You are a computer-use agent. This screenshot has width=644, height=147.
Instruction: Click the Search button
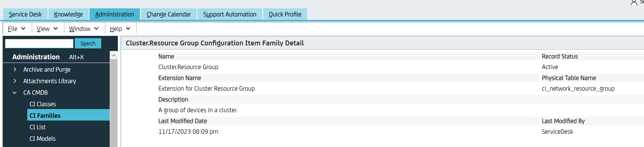[88, 44]
